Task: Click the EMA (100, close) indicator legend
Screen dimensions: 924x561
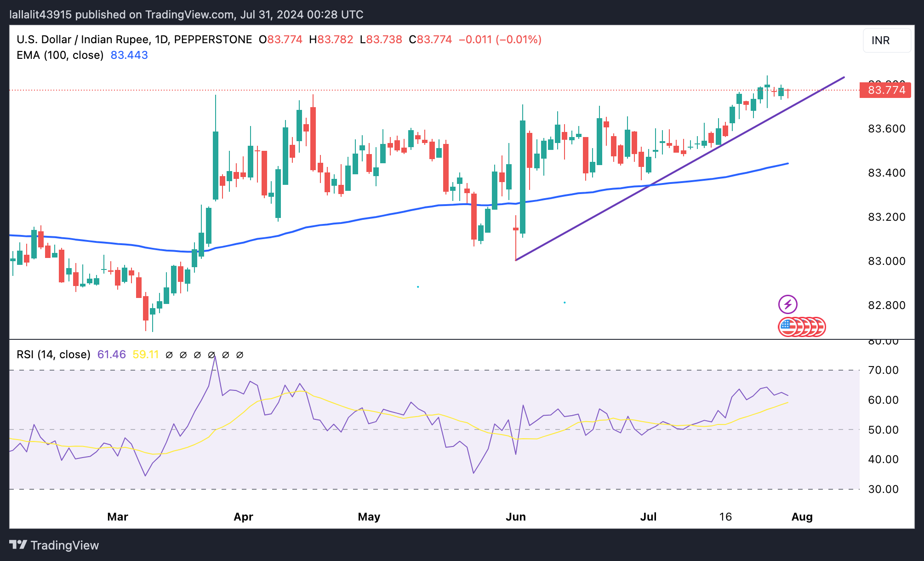Action: 60,55
